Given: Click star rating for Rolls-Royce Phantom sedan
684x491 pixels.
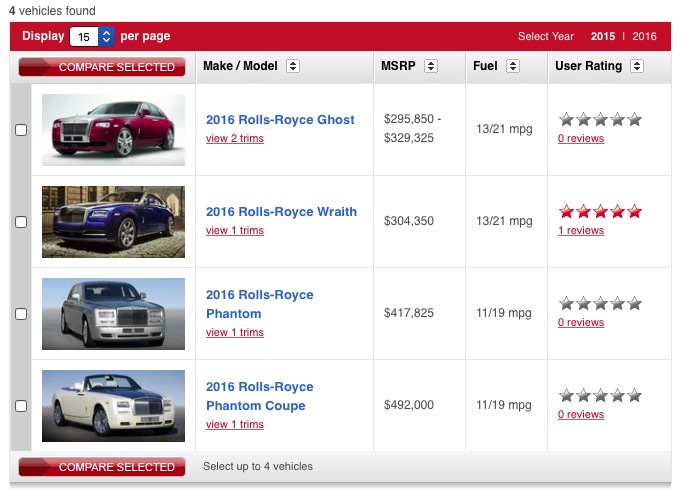Looking at the screenshot, I should pos(600,303).
